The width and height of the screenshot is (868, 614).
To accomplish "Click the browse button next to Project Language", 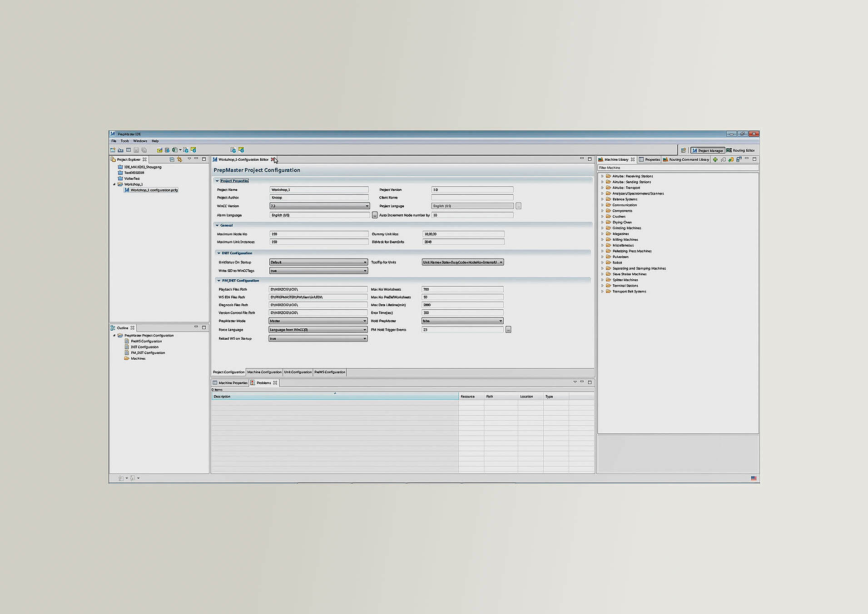I will [x=518, y=206].
